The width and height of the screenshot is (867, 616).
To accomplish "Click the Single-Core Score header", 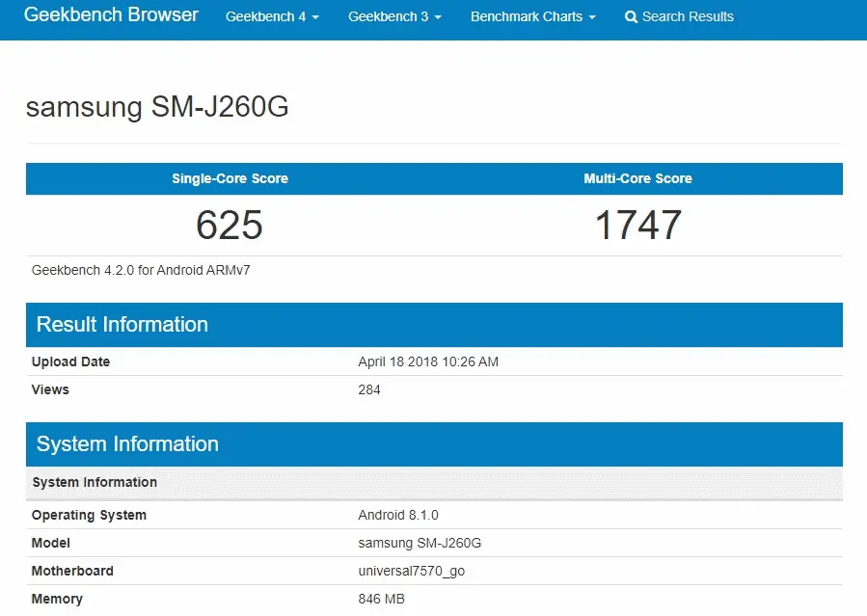I will (x=230, y=178).
